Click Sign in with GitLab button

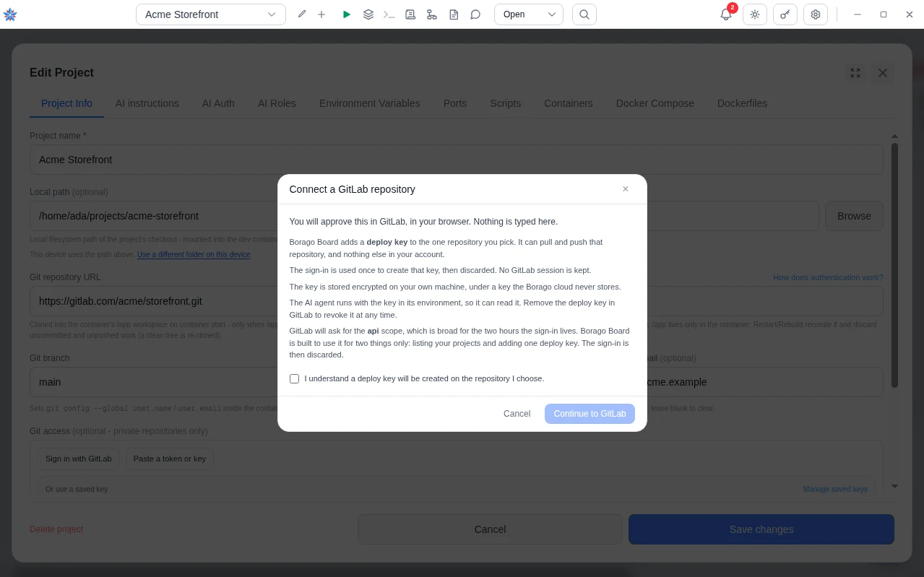click(79, 459)
